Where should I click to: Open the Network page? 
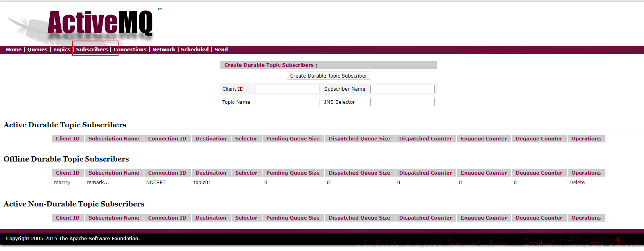click(163, 50)
